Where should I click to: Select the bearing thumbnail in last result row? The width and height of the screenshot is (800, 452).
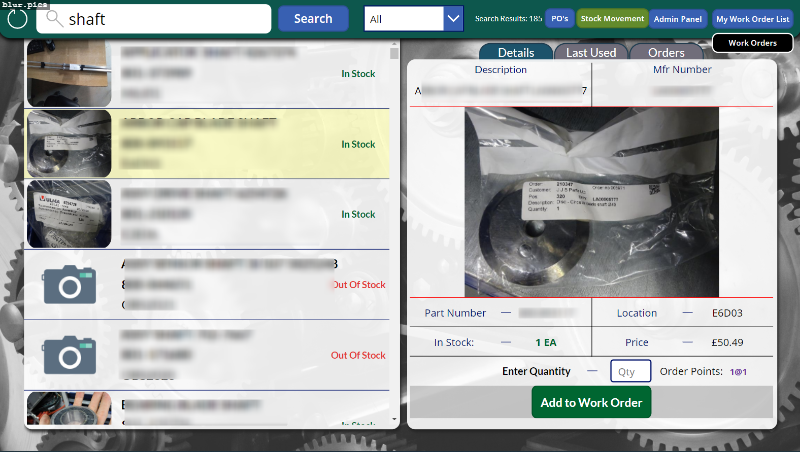[69, 408]
